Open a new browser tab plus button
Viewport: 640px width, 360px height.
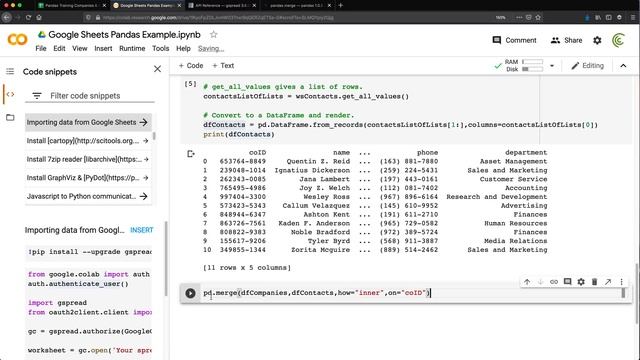tap(341, 5)
